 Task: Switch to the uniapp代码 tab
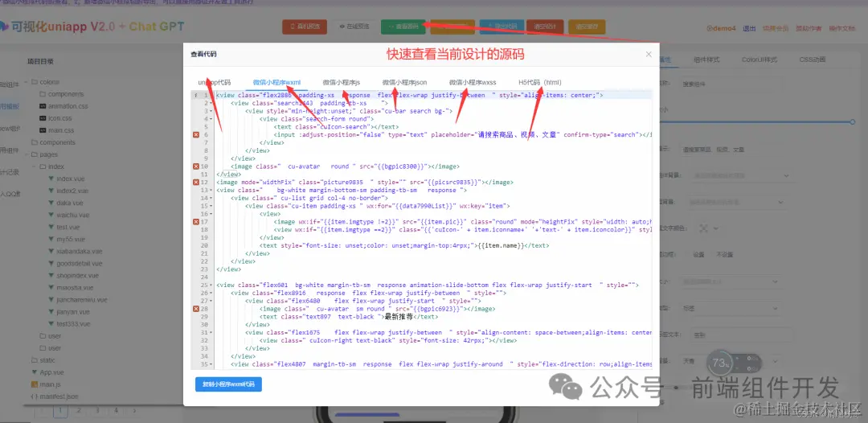tap(215, 83)
